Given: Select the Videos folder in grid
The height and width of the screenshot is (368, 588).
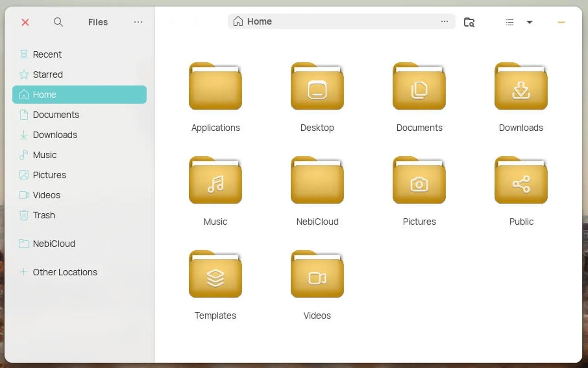Looking at the screenshot, I should click(x=317, y=275).
